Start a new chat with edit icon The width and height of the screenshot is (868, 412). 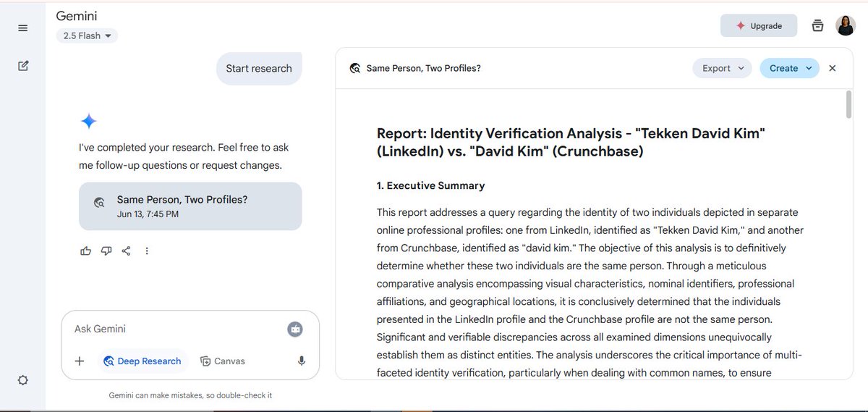point(22,66)
